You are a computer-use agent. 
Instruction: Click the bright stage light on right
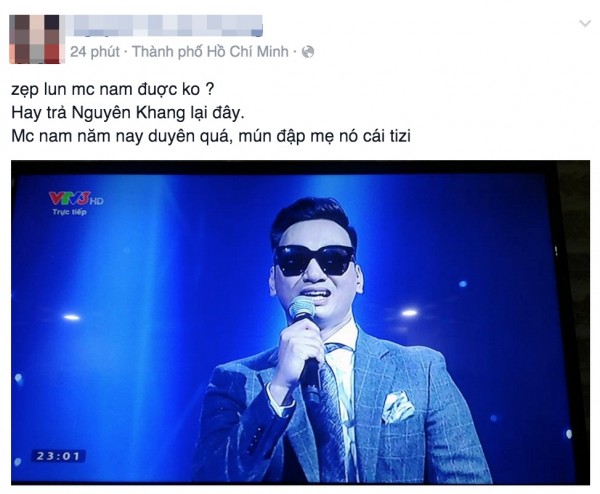[409, 313]
